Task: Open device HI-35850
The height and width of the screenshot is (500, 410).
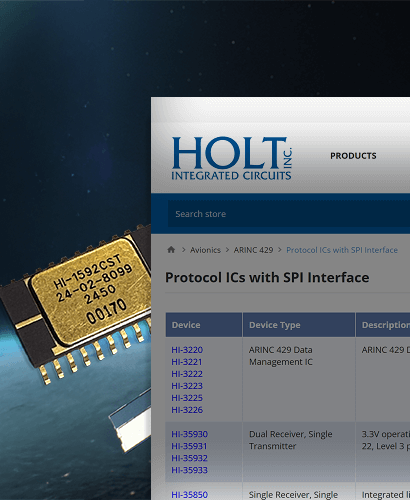Action: click(x=190, y=495)
